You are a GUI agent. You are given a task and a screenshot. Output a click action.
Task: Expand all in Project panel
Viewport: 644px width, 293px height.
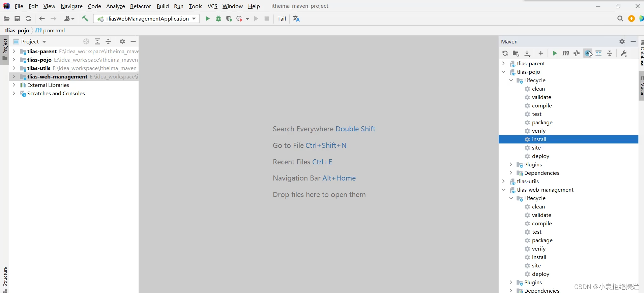point(97,41)
